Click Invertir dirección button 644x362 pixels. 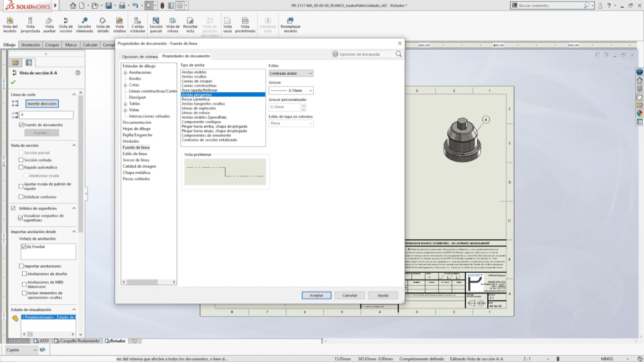[42, 104]
